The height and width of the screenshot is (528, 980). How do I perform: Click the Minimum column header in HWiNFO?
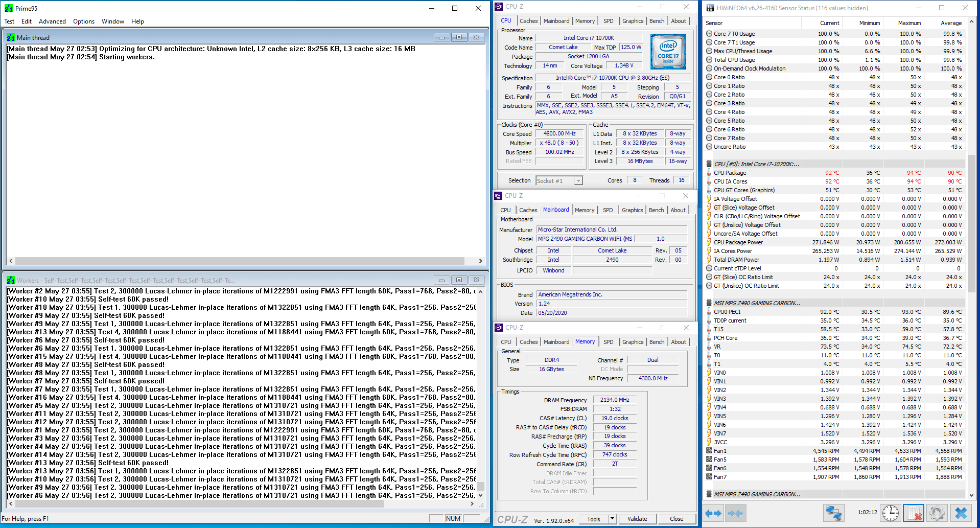(862, 23)
